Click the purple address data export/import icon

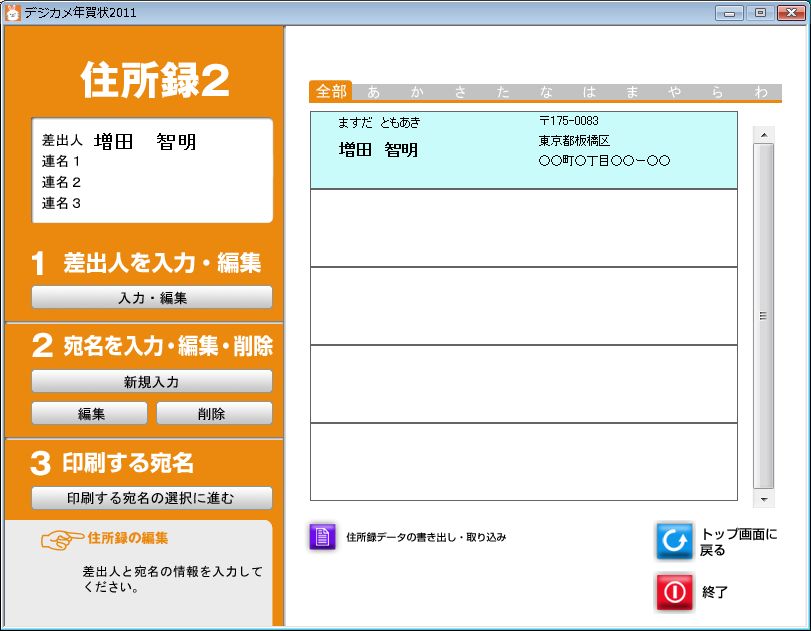click(x=322, y=537)
